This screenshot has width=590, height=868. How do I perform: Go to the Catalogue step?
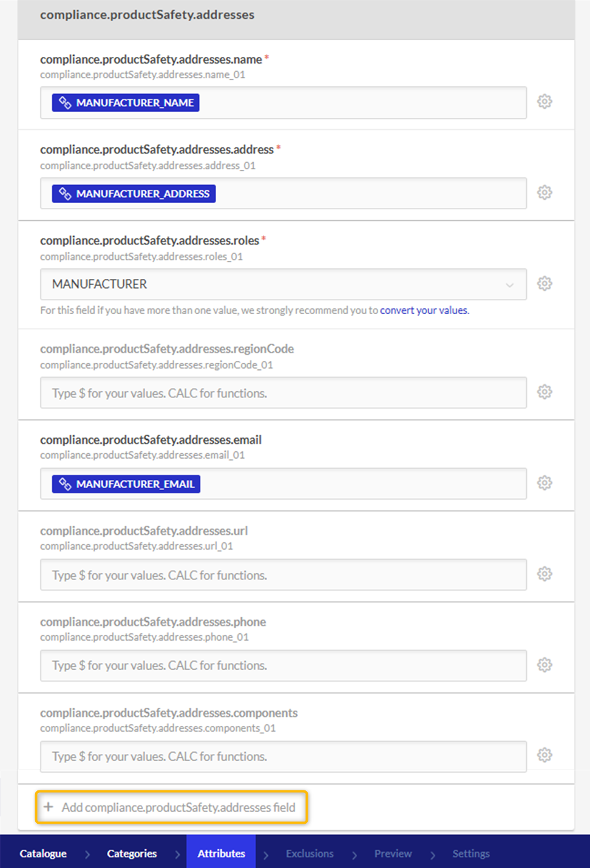[43, 853]
